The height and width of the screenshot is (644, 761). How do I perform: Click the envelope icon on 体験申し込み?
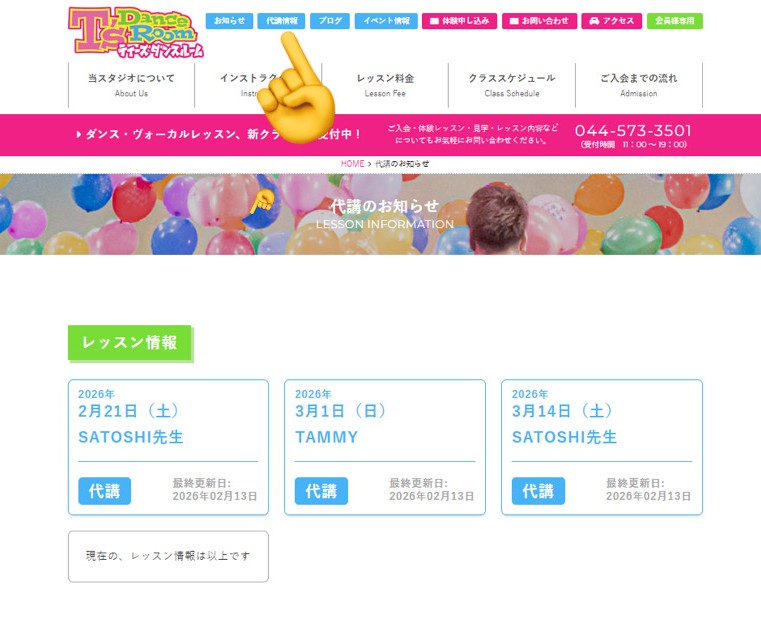coord(434,21)
